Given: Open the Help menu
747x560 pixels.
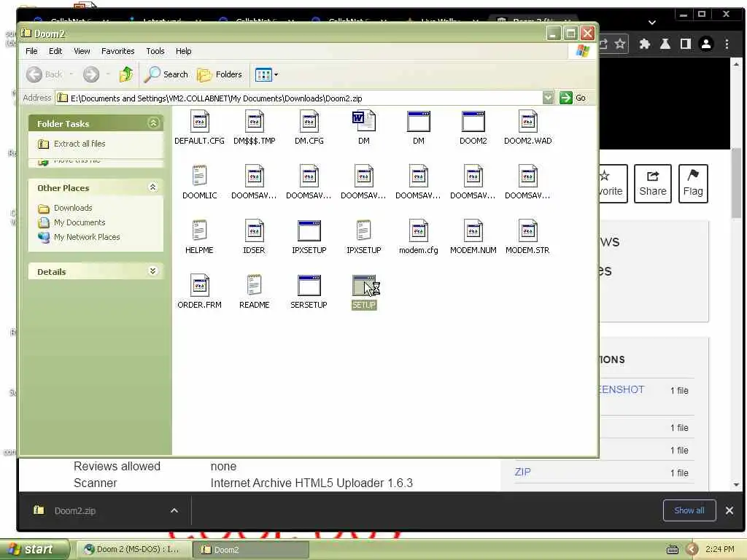Looking at the screenshot, I should click(183, 51).
